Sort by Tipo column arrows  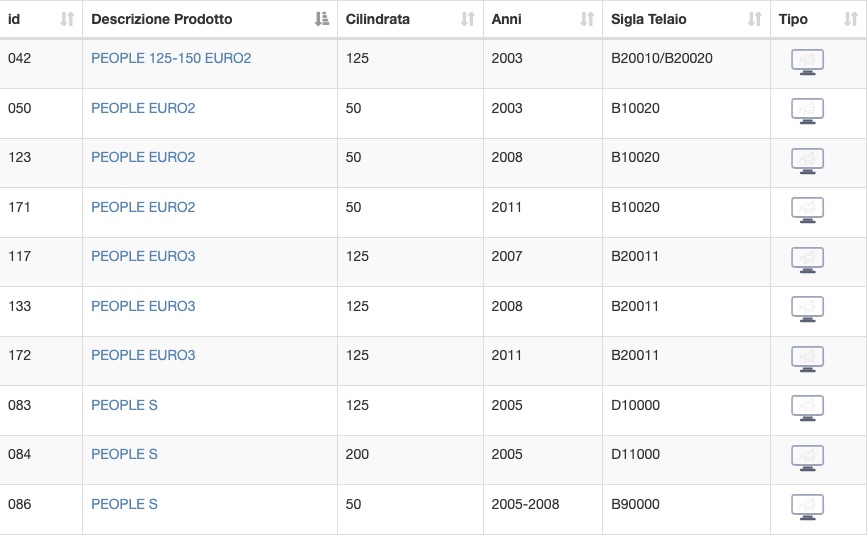(851, 19)
